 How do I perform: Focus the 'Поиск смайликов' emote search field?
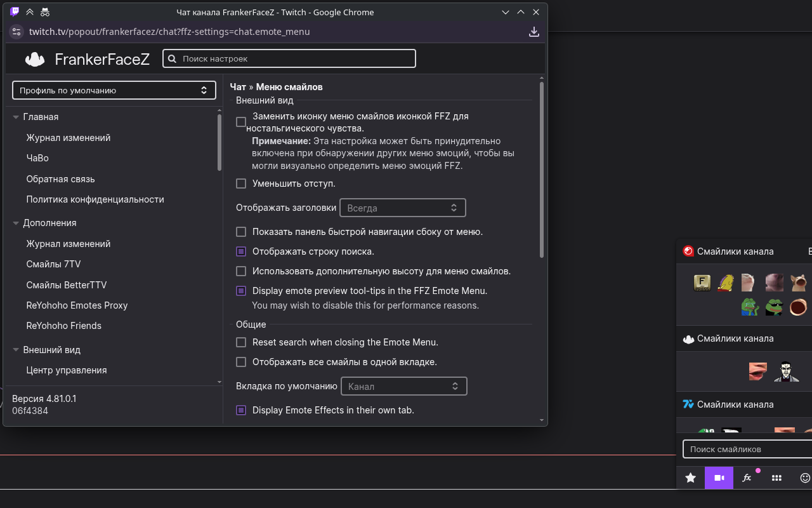pos(747,449)
